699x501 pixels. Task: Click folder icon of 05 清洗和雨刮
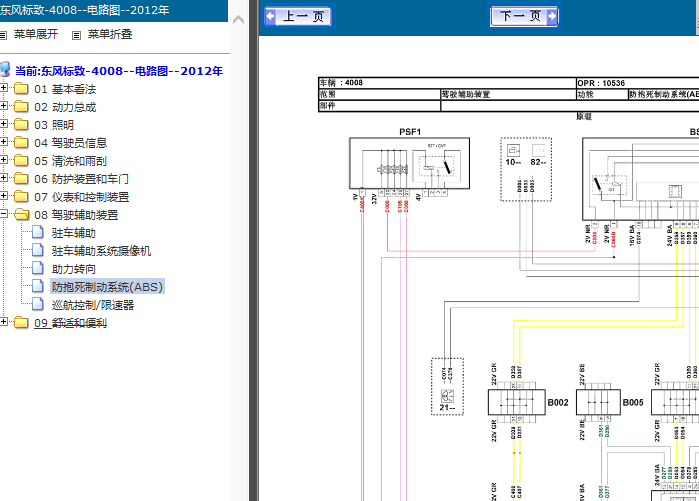tap(21, 160)
